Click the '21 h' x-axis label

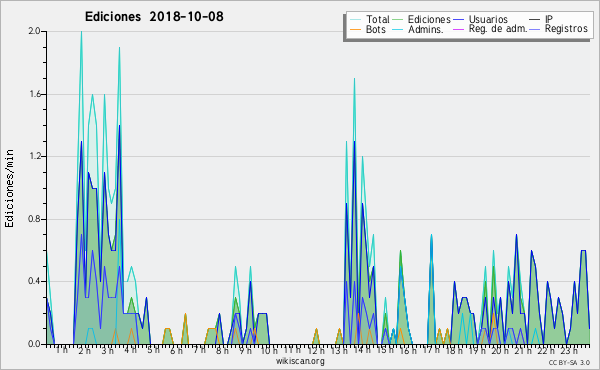point(523,351)
